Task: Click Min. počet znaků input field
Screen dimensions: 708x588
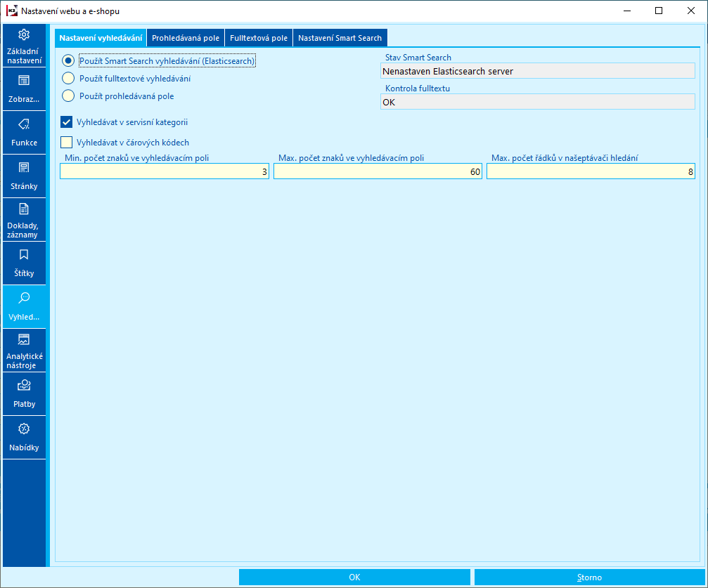Action: (165, 171)
